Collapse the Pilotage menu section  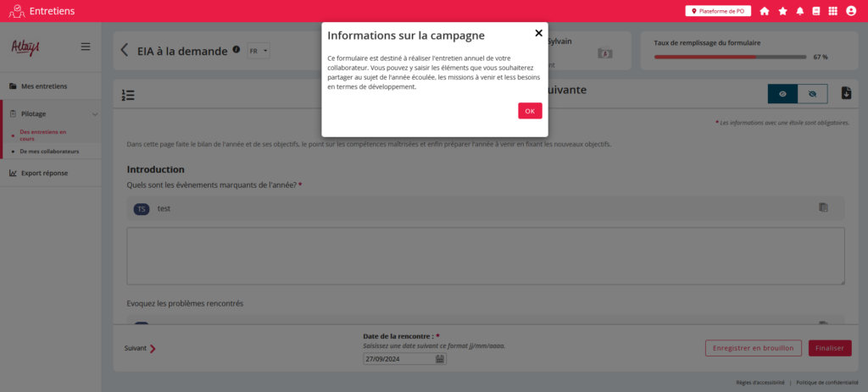tap(95, 113)
